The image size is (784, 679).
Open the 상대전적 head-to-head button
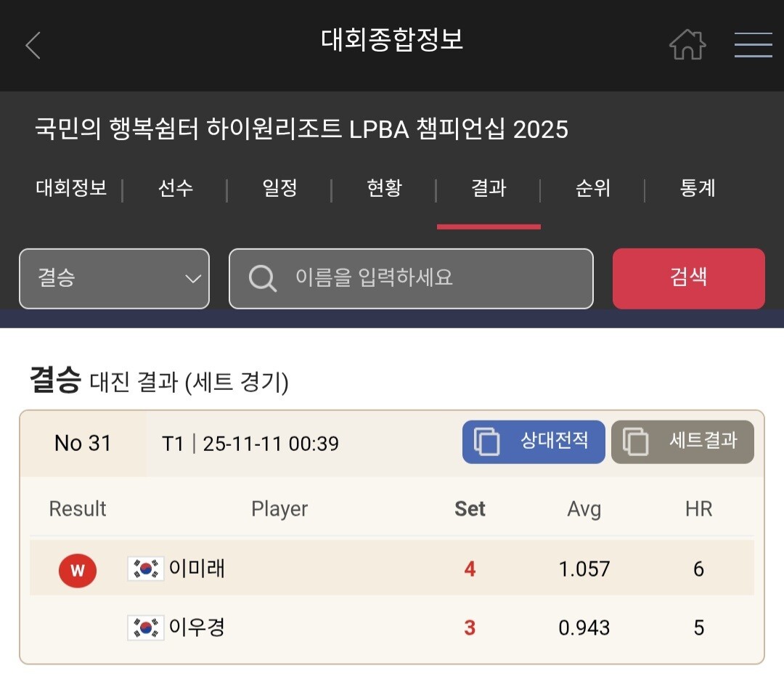(534, 442)
